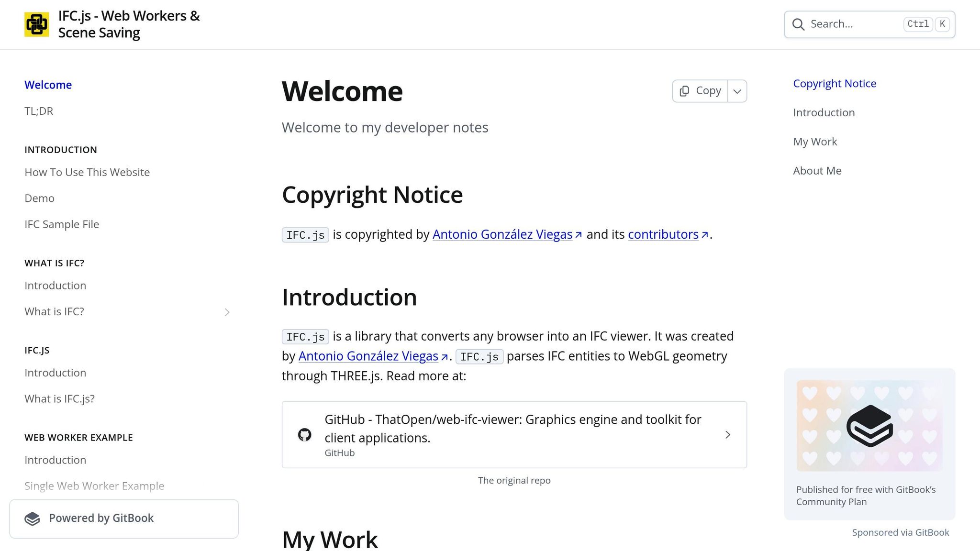Open the GitHub repo card via its right chevron

click(727, 434)
